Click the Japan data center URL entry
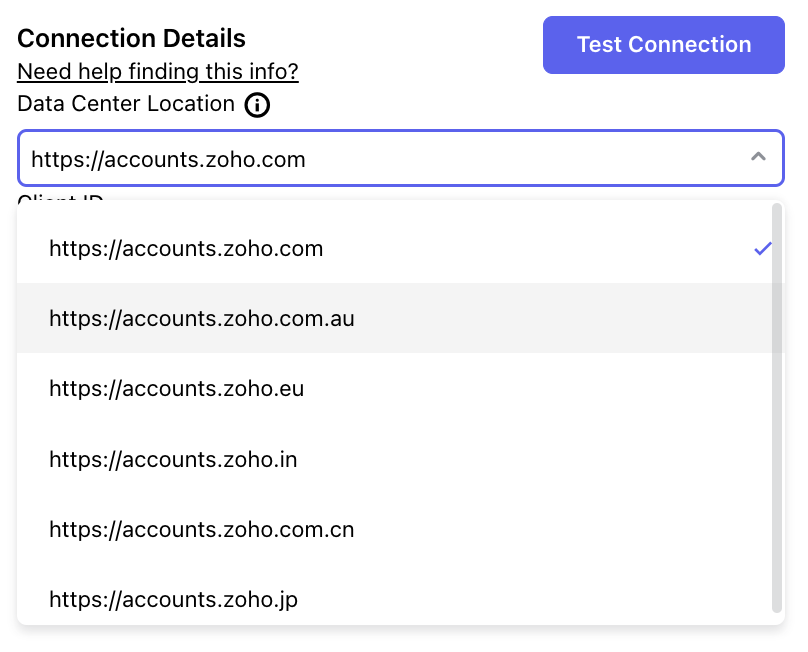Image resolution: width=808 pixels, height=652 pixels. (x=173, y=600)
